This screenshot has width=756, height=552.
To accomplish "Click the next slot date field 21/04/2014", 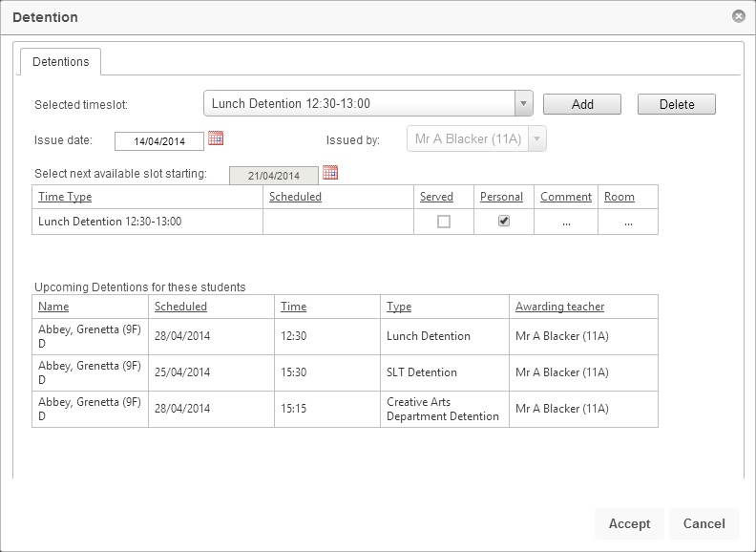I will (274, 176).
